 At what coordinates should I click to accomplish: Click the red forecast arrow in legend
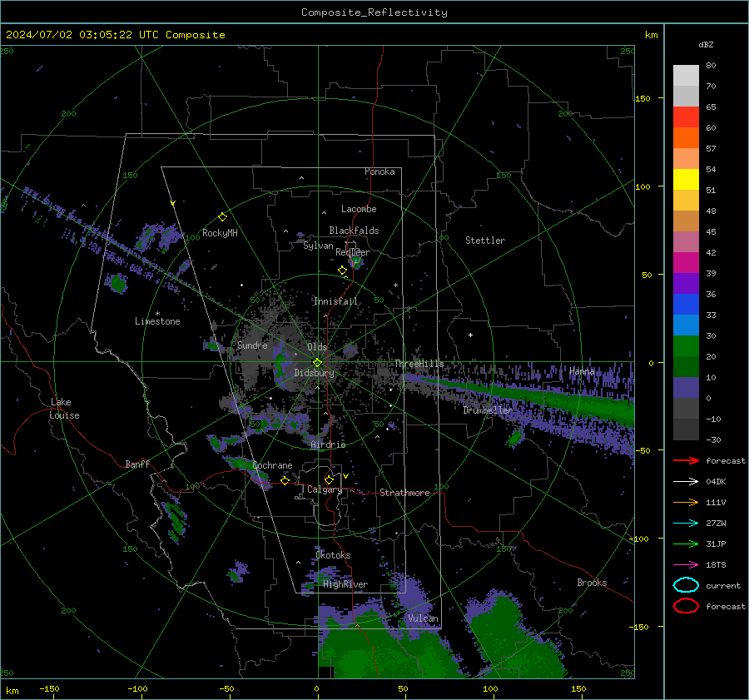(x=686, y=460)
